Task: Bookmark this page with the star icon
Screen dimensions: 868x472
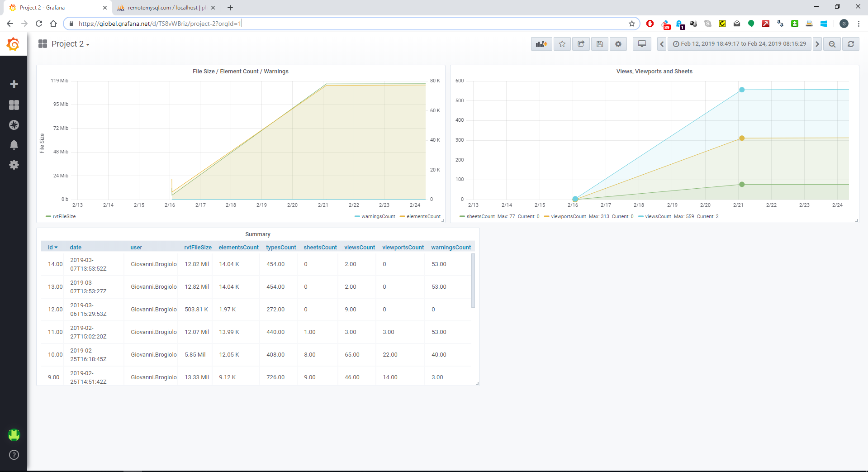Action: coord(632,24)
